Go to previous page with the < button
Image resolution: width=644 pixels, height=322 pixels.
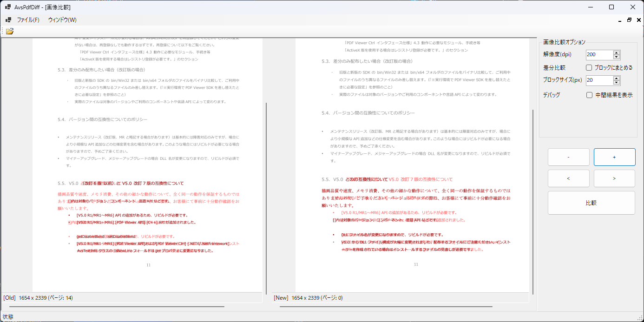pos(568,178)
